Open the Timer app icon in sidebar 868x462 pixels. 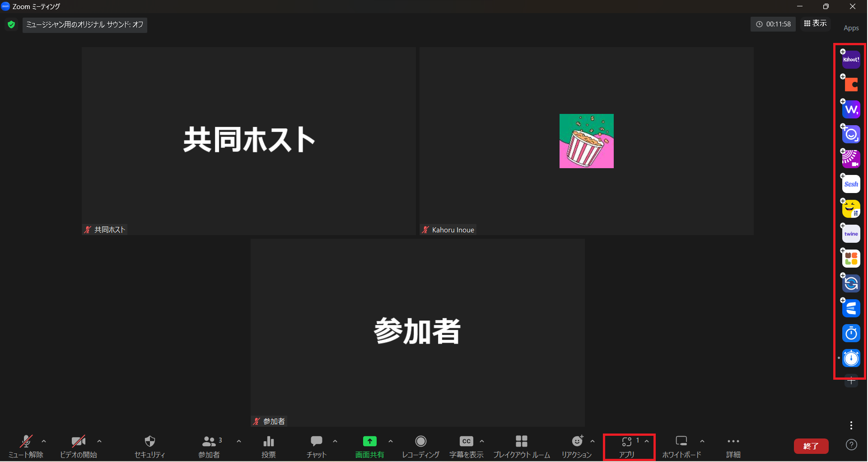[851, 334]
